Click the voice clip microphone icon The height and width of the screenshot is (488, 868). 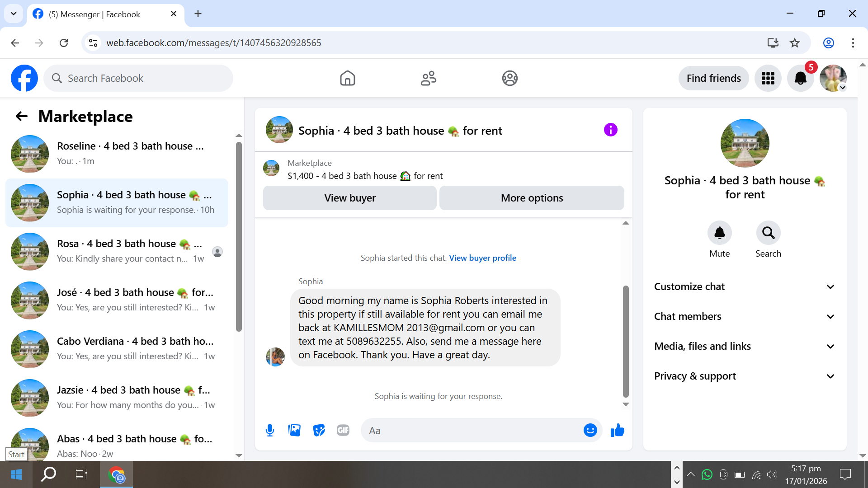click(x=270, y=430)
